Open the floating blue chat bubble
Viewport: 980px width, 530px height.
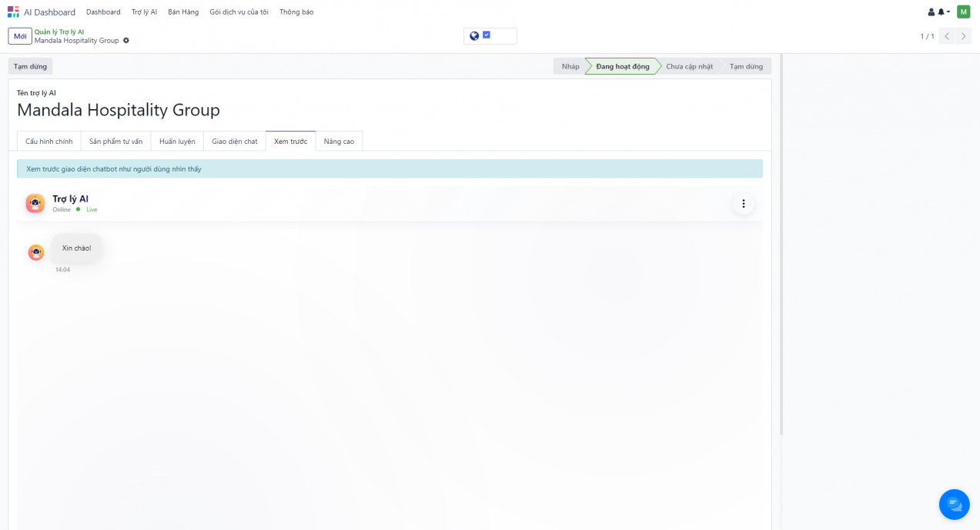pos(954,505)
